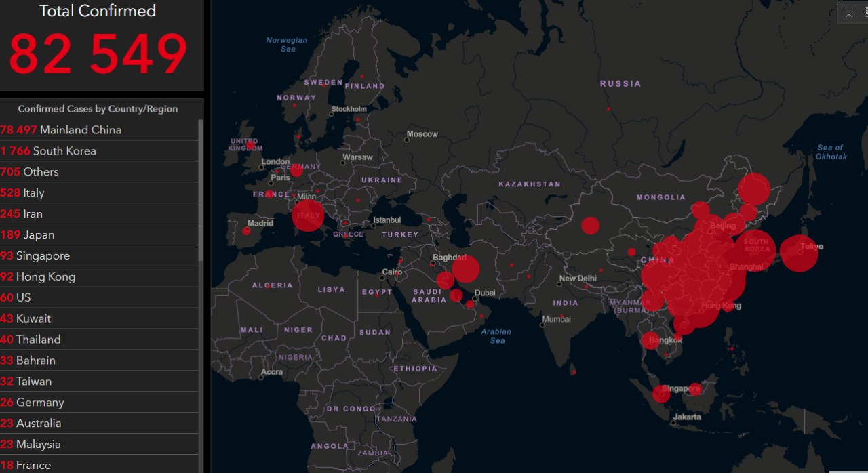The image size is (868, 473).
Task: Open the bookmarks icon on the map
Action: pyautogui.click(x=849, y=12)
